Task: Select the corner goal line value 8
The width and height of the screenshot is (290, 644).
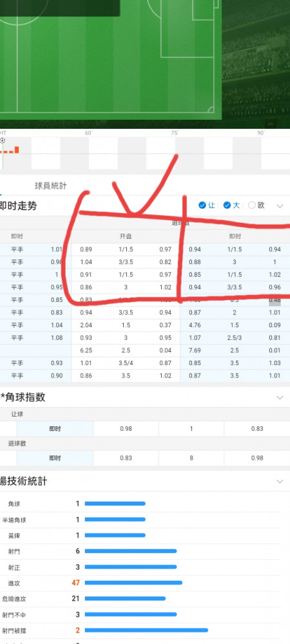Action: tap(191, 458)
